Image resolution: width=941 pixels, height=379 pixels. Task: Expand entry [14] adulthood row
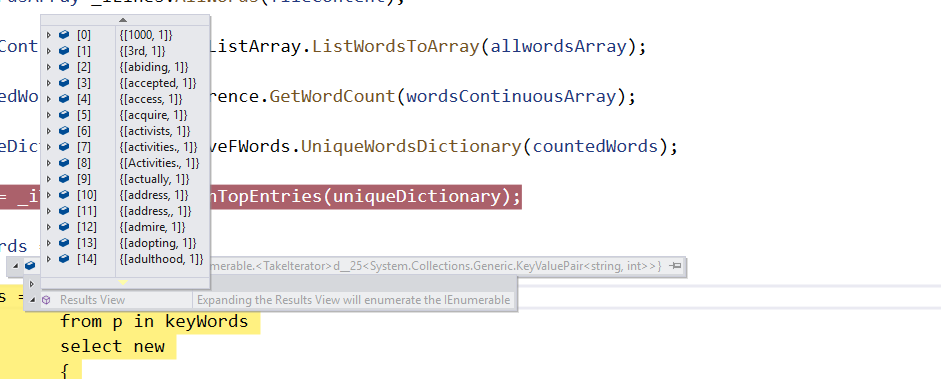point(49,259)
